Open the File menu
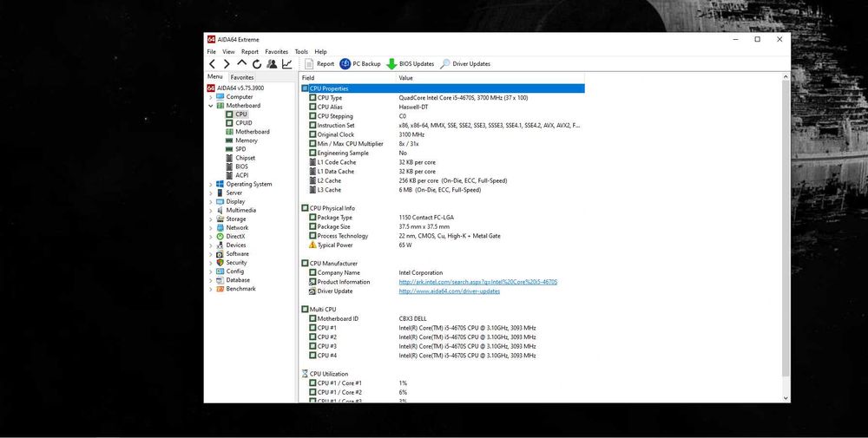868x438 pixels. click(212, 51)
